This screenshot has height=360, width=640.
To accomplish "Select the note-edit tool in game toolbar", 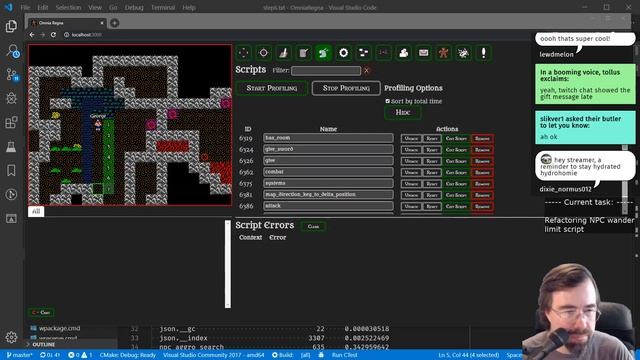I will 303,53.
